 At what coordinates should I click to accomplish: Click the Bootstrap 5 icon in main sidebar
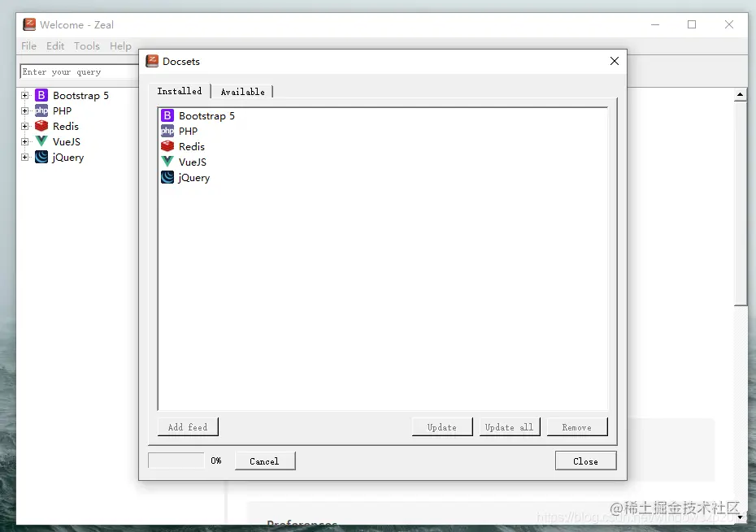point(41,95)
